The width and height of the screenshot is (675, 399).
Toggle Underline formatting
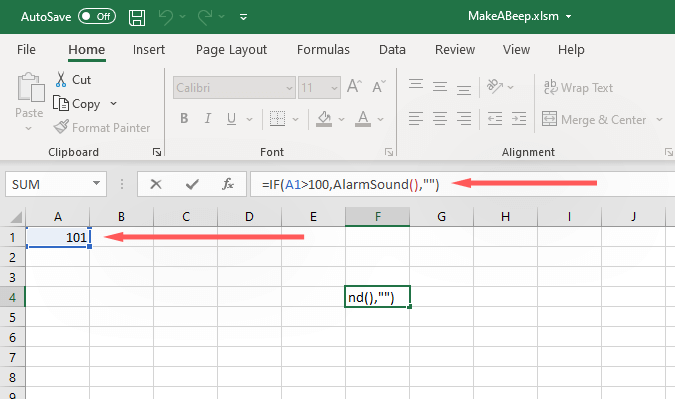coord(231,118)
